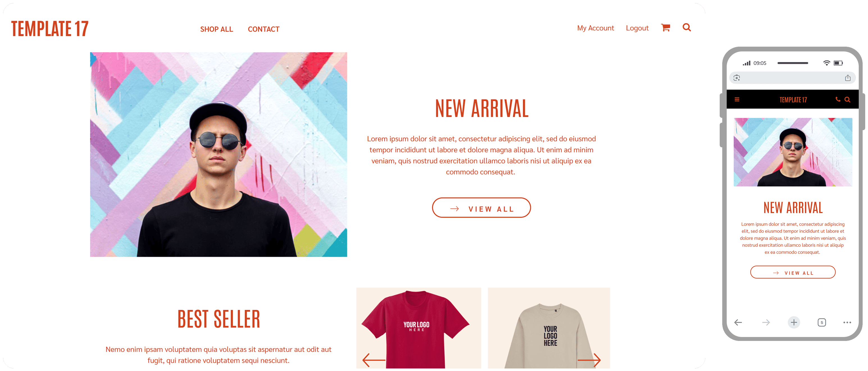The height and width of the screenshot is (371, 868).
Task: Click the mobile browser back arrow
Action: (738, 322)
